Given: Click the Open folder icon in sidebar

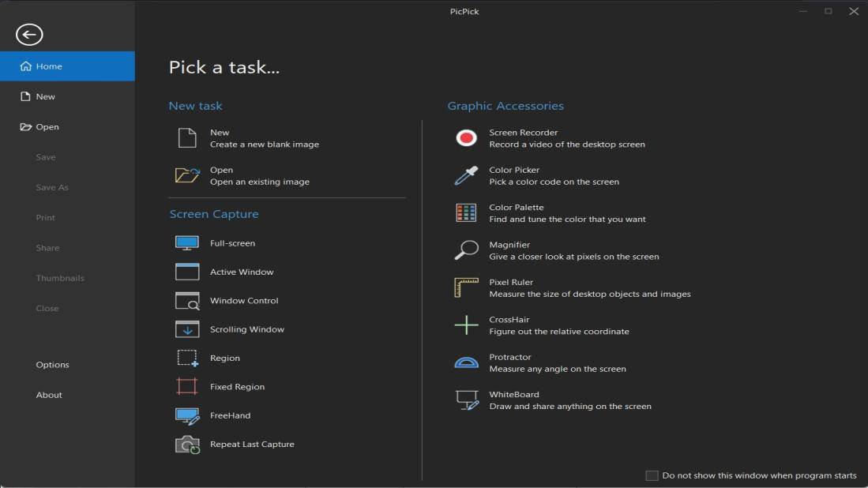Looking at the screenshot, I should pyautogui.click(x=25, y=126).
